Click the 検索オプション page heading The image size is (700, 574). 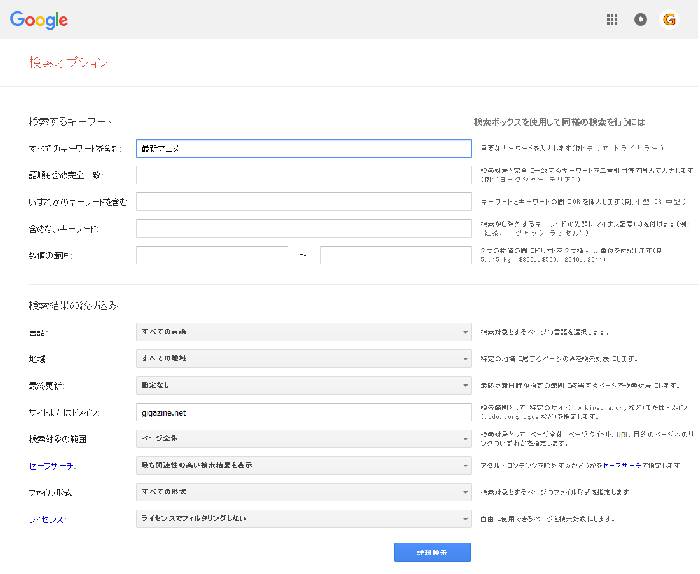68,62
